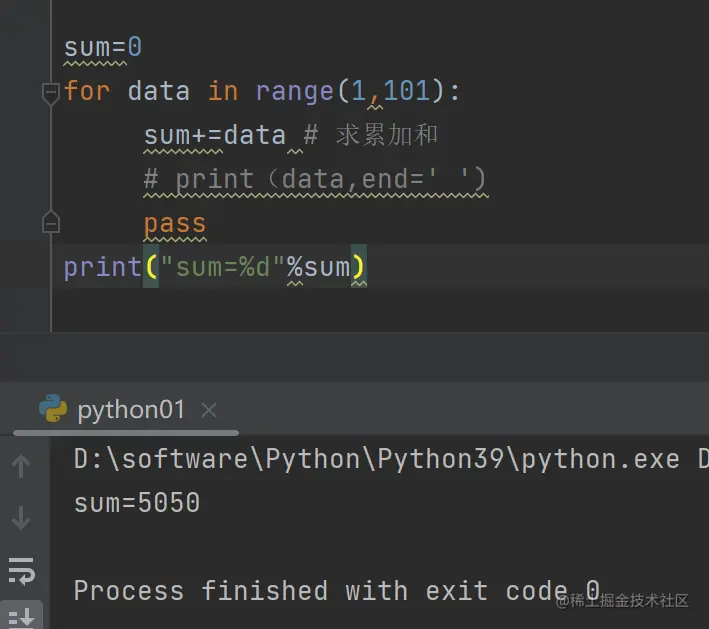
Task: Click the pass keyword
Action: (175, 223)
